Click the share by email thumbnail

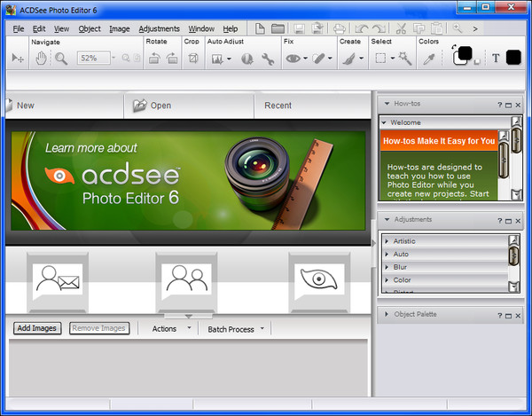click(57, 281)
